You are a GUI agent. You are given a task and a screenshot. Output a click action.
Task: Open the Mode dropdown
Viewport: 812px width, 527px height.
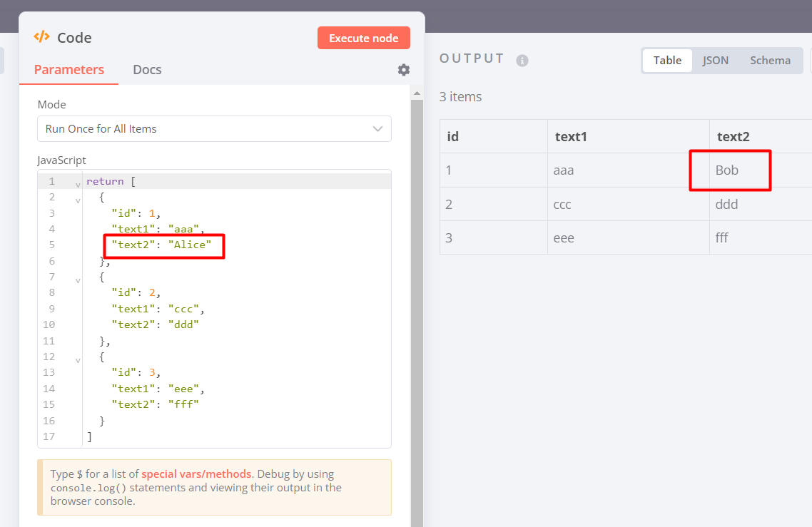(214, 129)
